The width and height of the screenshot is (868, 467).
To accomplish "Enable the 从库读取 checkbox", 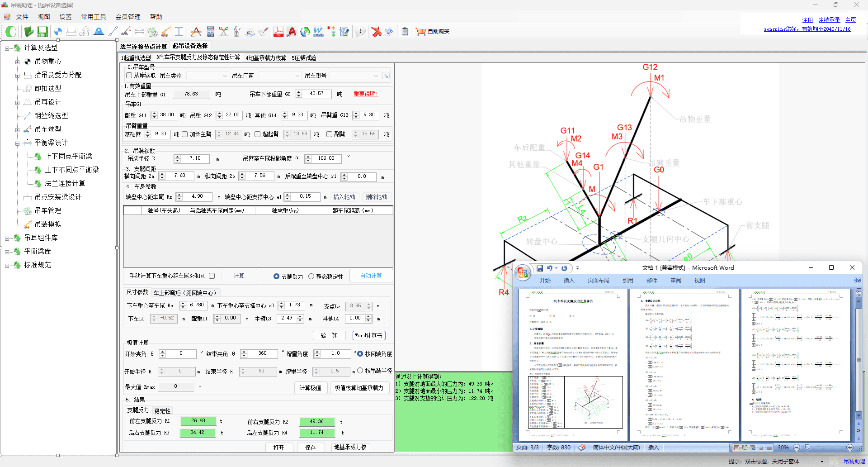I will tap(129, 76).
